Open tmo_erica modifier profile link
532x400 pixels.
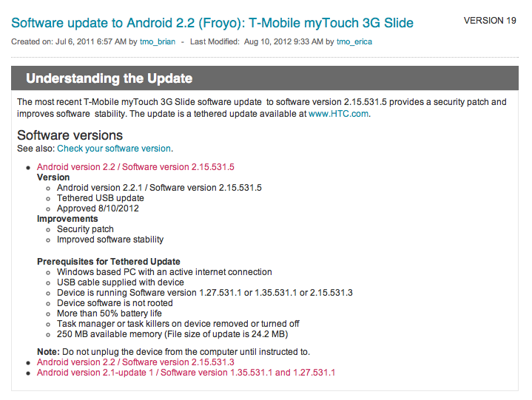354,41
